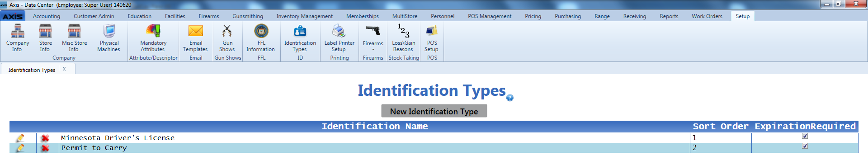Open the Pricing ribbon tab

(533, 16)
